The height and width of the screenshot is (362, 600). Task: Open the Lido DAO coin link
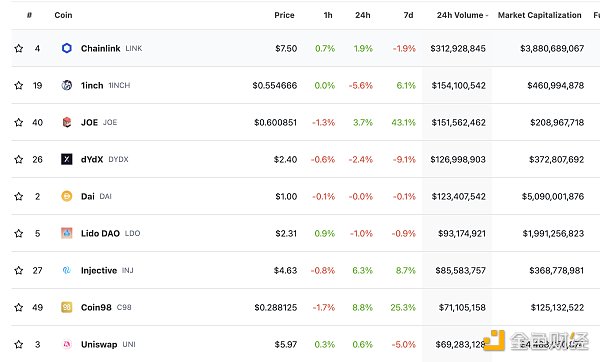click(x=100, y=233)
